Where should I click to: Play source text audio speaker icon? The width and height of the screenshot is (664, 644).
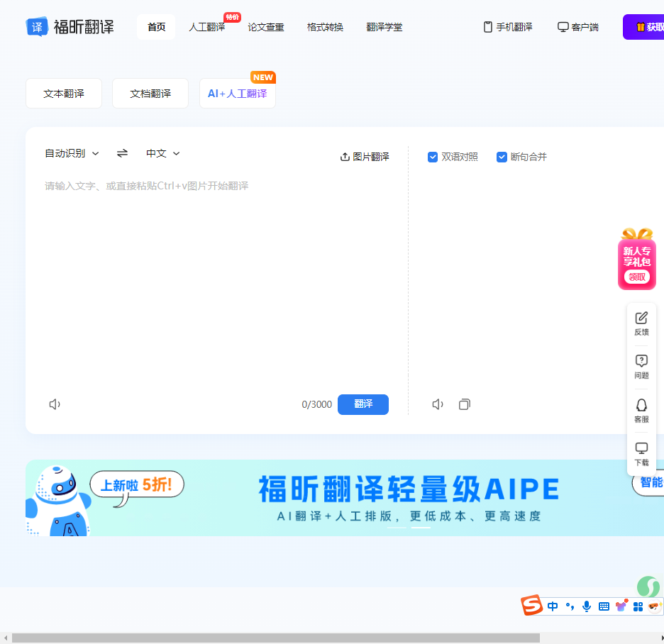click(x=55, y=404)
